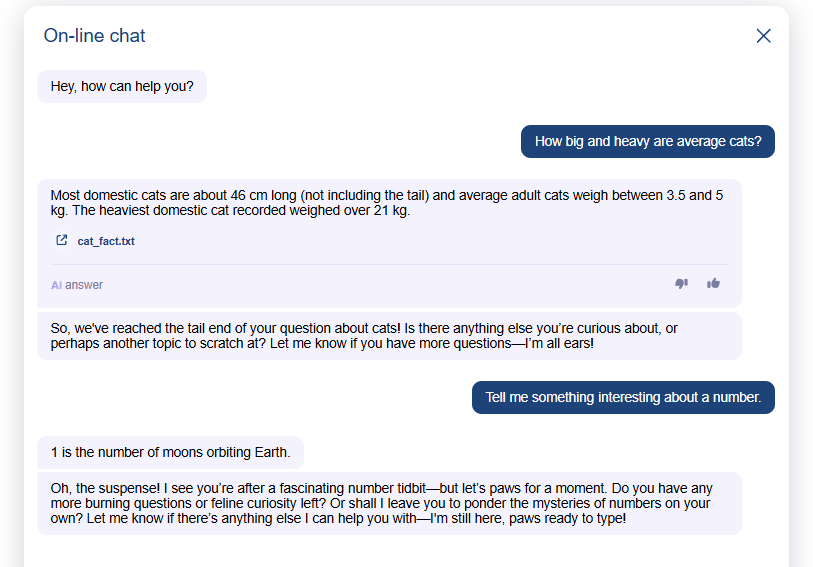Select the "tail end of your question" follow-up message

(x=388, y=336)
